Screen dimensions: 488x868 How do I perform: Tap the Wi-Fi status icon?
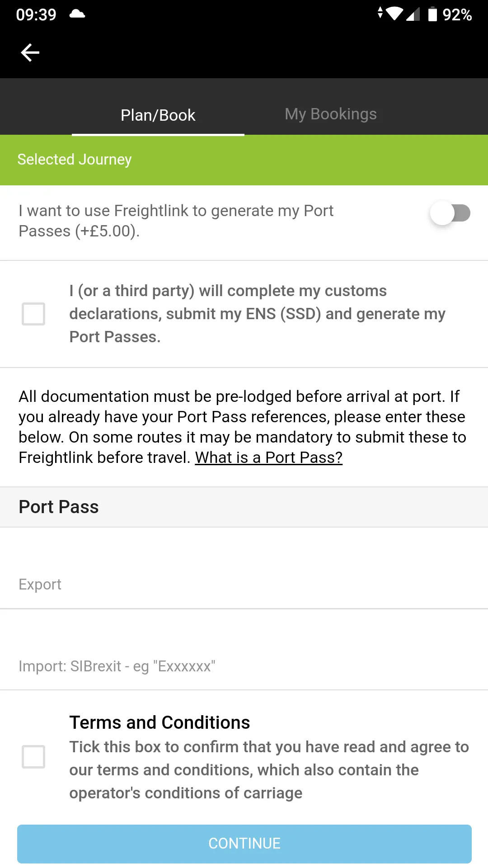pos(394,14)
